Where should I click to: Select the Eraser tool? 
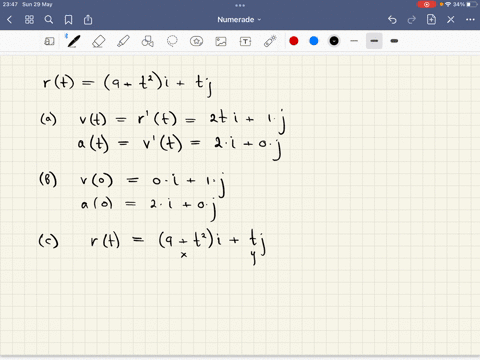click(x=98, y=41)
